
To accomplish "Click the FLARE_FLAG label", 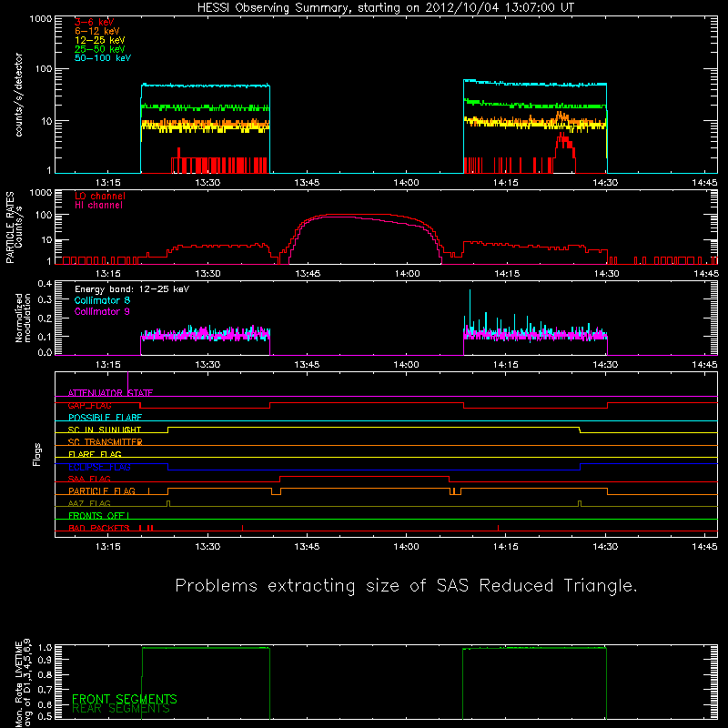I will coord(95,454).
